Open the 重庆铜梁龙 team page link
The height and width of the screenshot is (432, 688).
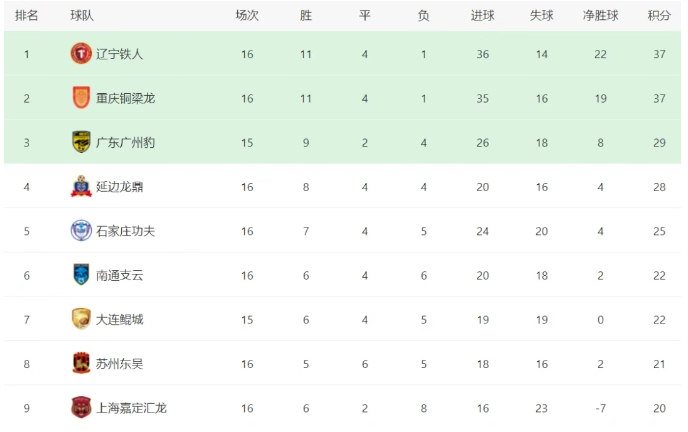[125, 98]
